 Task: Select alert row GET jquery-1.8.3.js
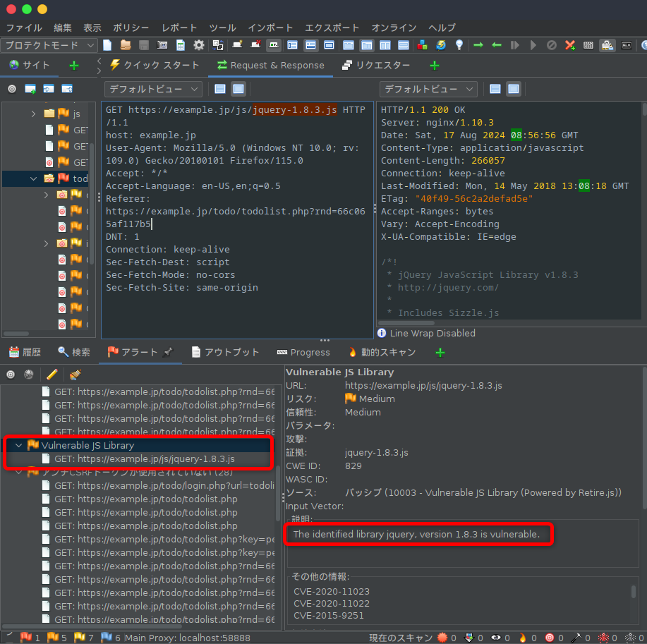click(145, 458)
